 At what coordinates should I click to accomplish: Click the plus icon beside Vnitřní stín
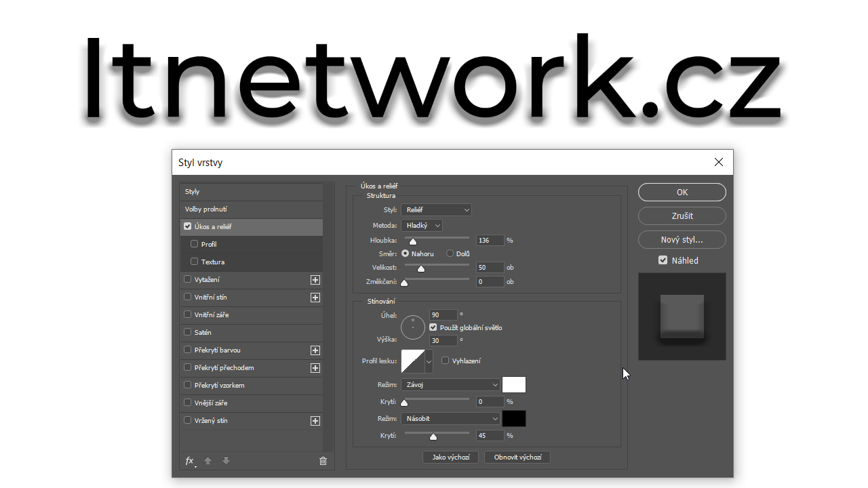click(315, 298)
